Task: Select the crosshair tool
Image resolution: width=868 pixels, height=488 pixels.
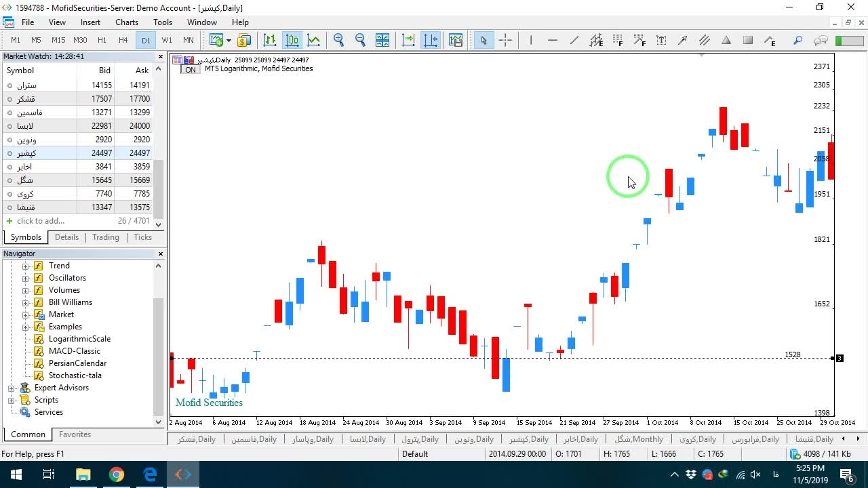Action: pyautogui.click(x=505, y=40)
